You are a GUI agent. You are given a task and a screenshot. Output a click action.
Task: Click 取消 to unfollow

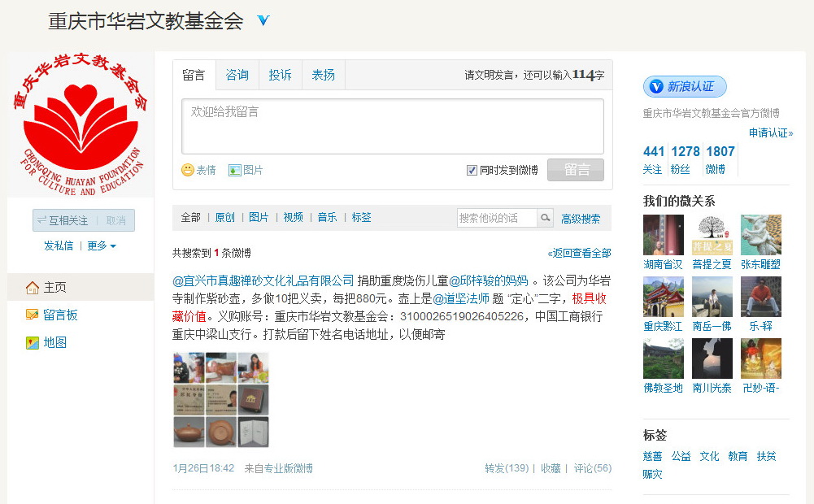point(115,220)
